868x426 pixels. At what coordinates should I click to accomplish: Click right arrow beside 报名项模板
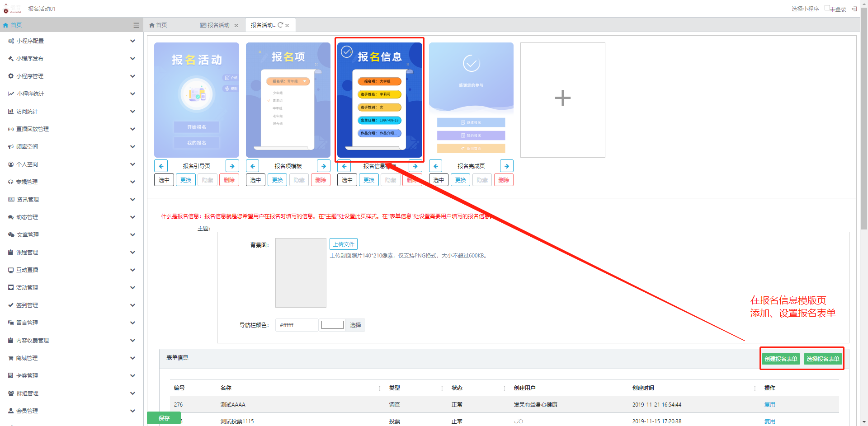[x=324, y=166]
